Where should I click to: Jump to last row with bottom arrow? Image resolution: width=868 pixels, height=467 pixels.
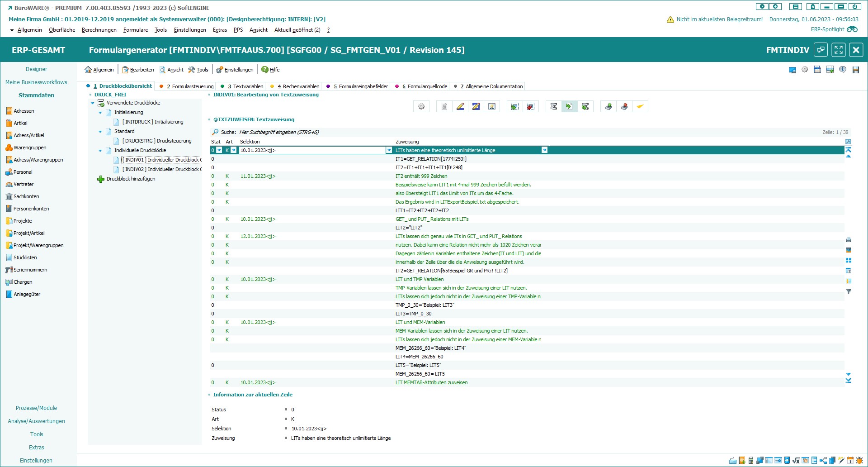click(x=848, y=381)
